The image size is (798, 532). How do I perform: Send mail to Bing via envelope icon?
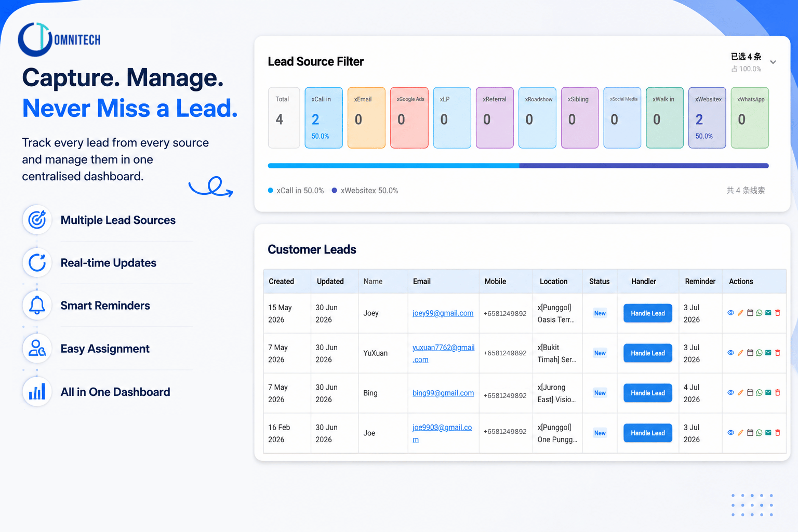pos(768,393)
